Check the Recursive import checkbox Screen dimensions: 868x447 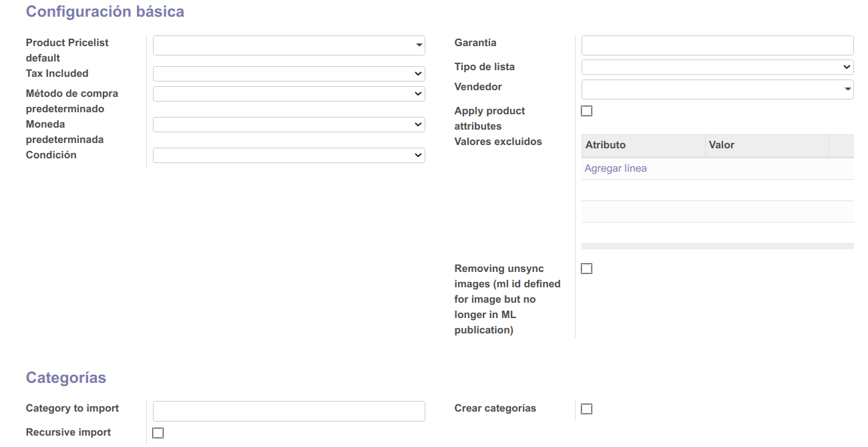(158, 433)
